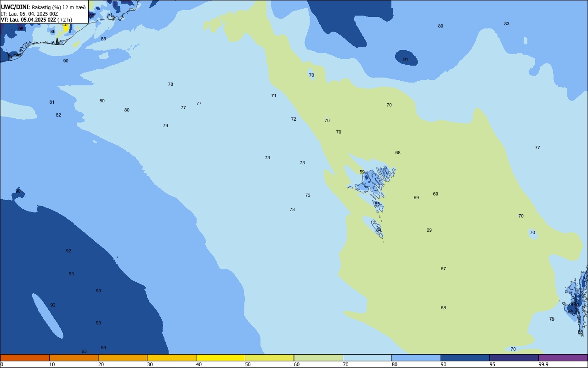Click the medium blue 80–90 legend swatch

(x=416, y=357)
